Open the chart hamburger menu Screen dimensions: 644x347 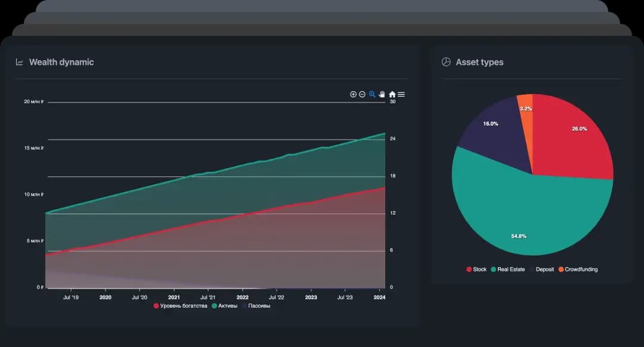(x=401, y=94)
